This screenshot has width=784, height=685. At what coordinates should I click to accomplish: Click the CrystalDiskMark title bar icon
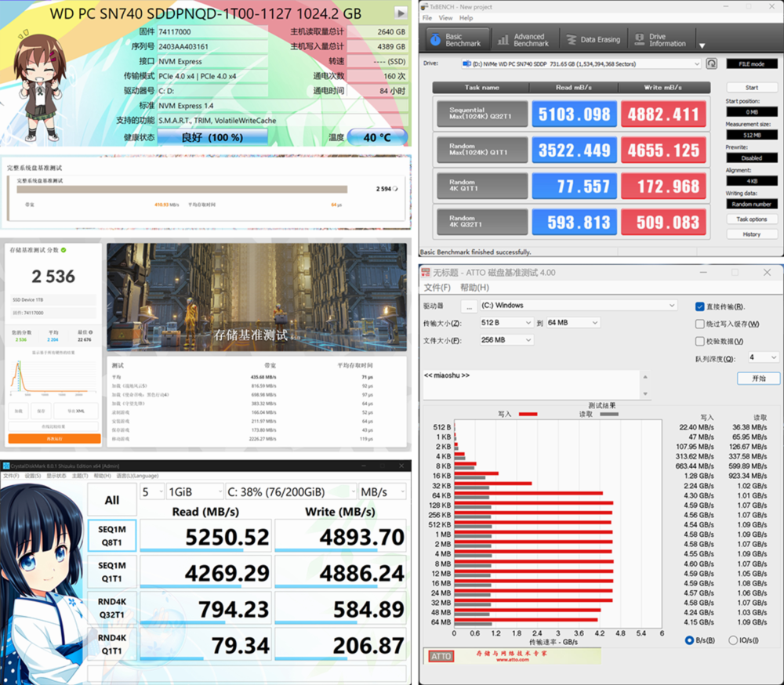coord(6,466)
